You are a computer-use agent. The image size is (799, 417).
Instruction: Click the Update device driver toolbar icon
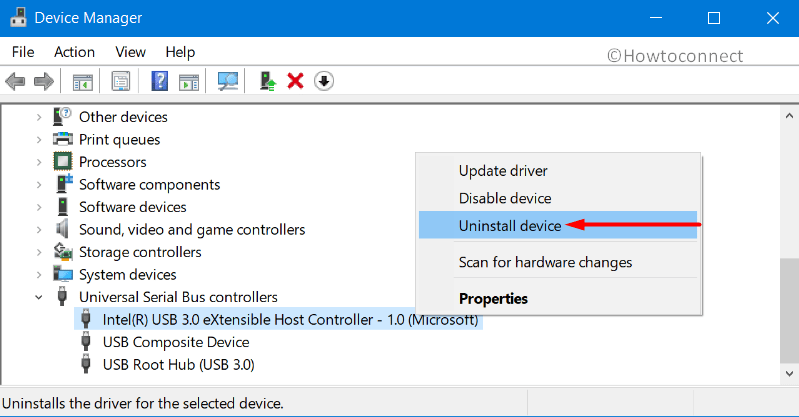268,81
